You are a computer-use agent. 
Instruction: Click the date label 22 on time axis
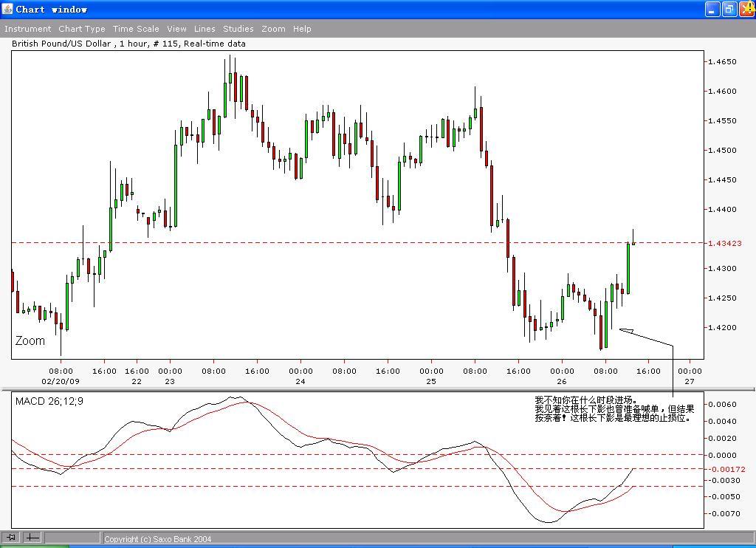pyautogui.click(x=137, y=381)
